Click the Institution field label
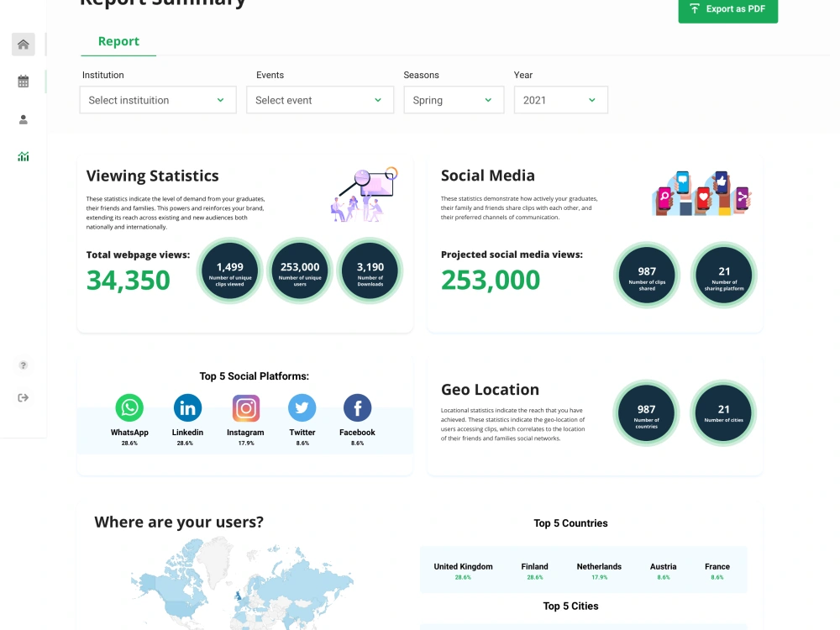The image size is (840, 630). point(102,75)
